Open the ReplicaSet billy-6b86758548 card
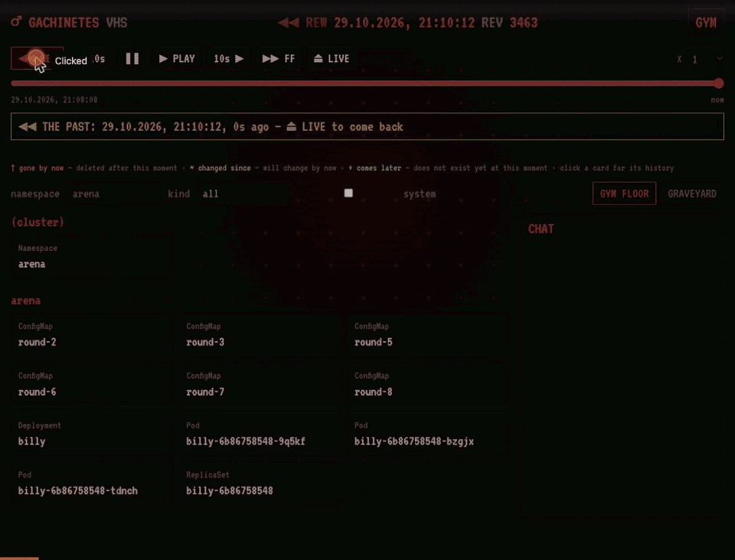This screenshot has height=560, width=735. point(260,483)
